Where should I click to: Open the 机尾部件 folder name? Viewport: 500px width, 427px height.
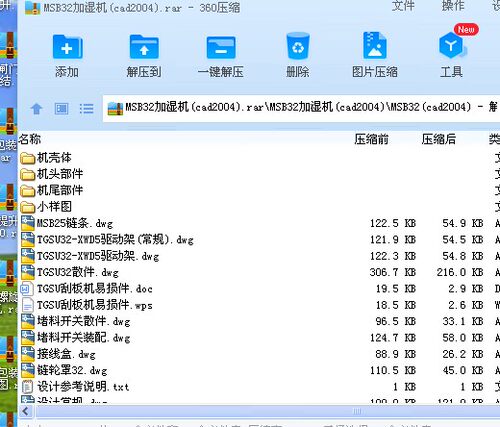[x=60, y=191]
